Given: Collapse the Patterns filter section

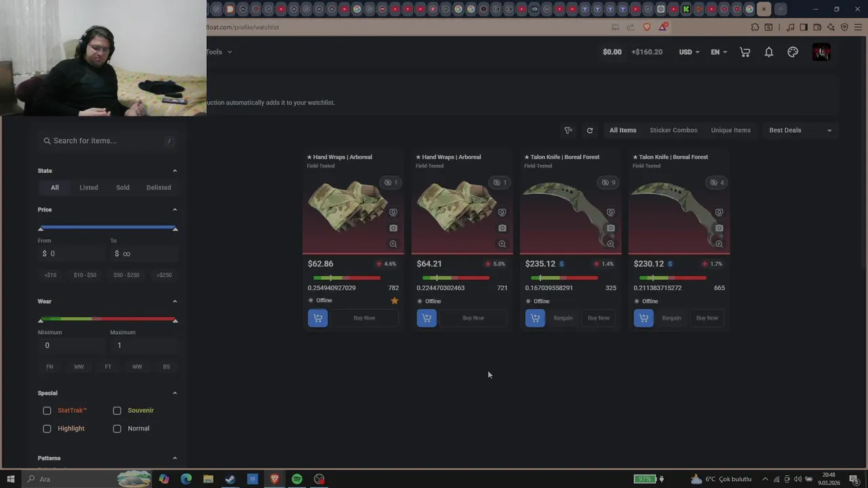Looking at the screenshot, I should pyautogui.click(x=174, y=458).
